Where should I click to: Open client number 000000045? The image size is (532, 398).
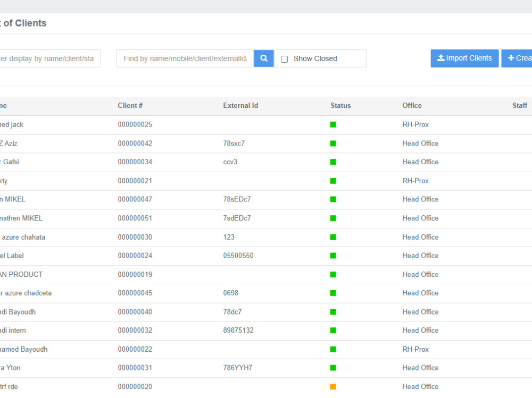(x=135, y=293)
